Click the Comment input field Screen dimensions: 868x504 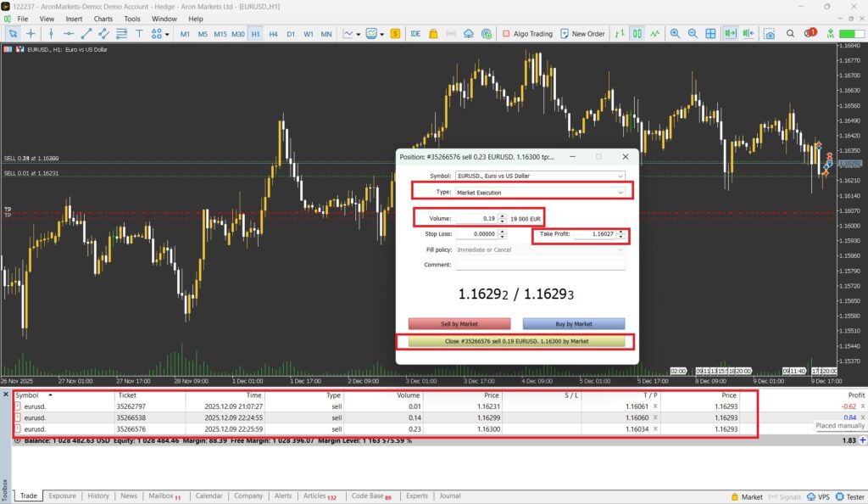540,265
